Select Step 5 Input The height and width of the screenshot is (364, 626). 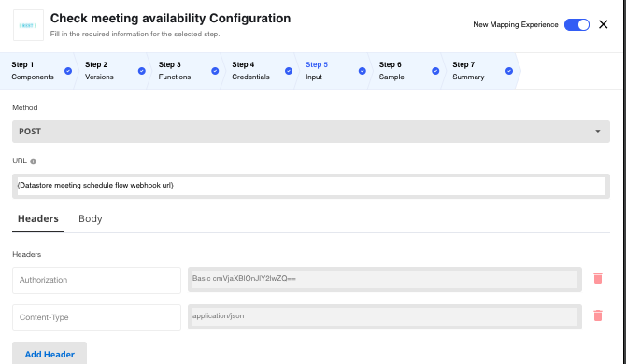pyautogui.click(x=331, y=71)
